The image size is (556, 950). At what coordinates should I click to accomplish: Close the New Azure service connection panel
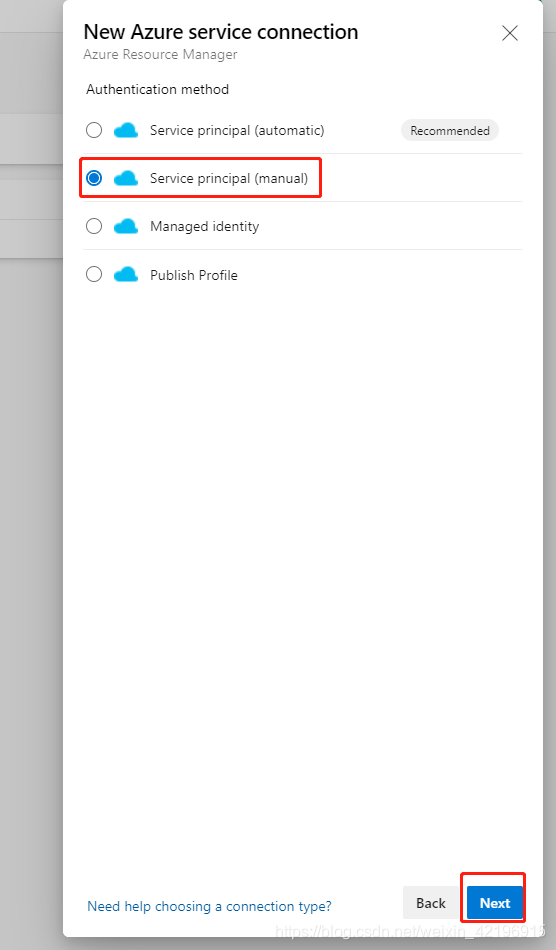pyautogui.click(x=510, y=33)
